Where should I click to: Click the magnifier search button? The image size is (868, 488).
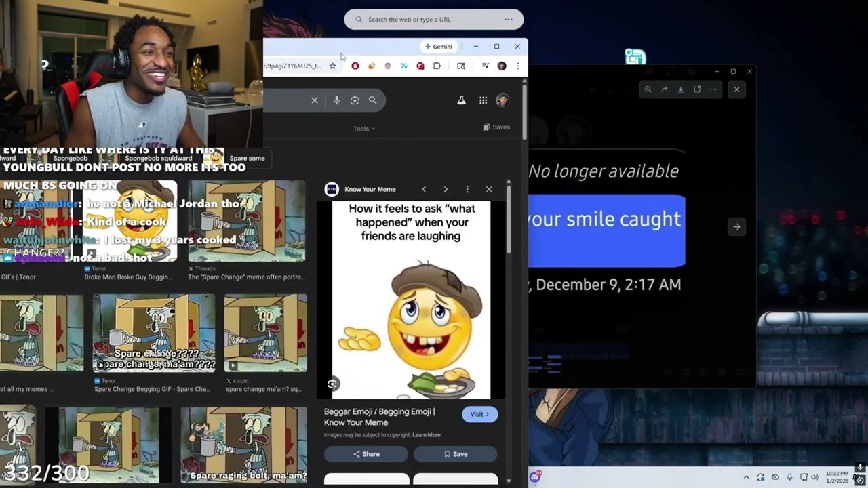coord(372,100)
